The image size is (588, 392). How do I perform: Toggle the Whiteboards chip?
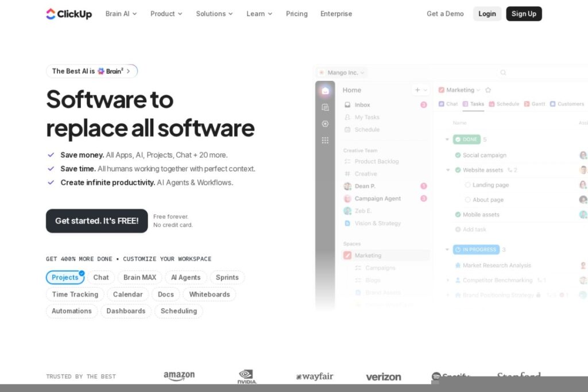209,294
